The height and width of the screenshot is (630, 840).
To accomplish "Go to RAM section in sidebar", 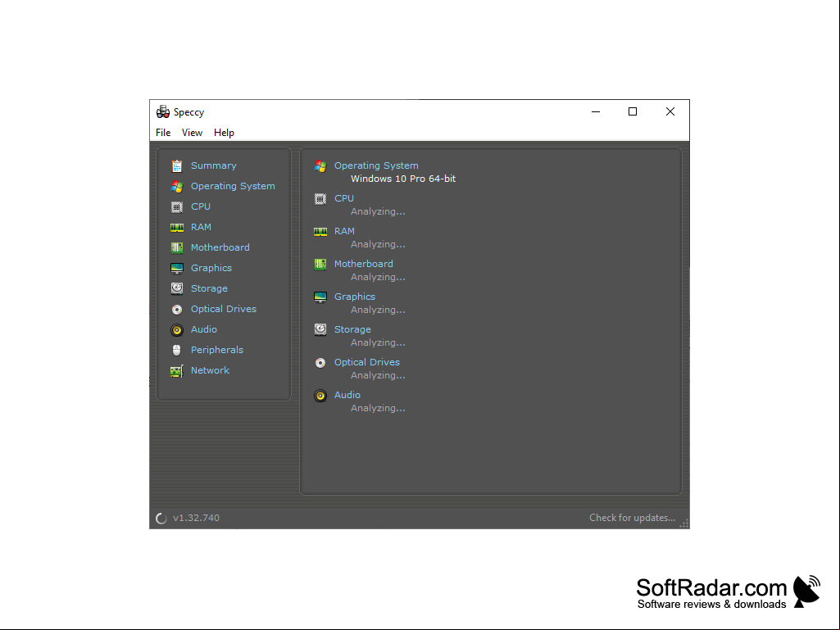I will point(201,227).
